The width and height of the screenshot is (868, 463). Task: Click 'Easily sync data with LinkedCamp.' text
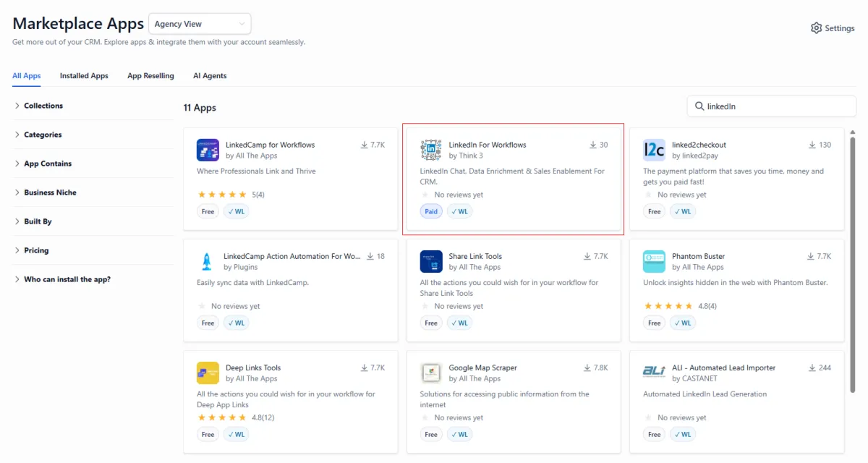point(252,283)
